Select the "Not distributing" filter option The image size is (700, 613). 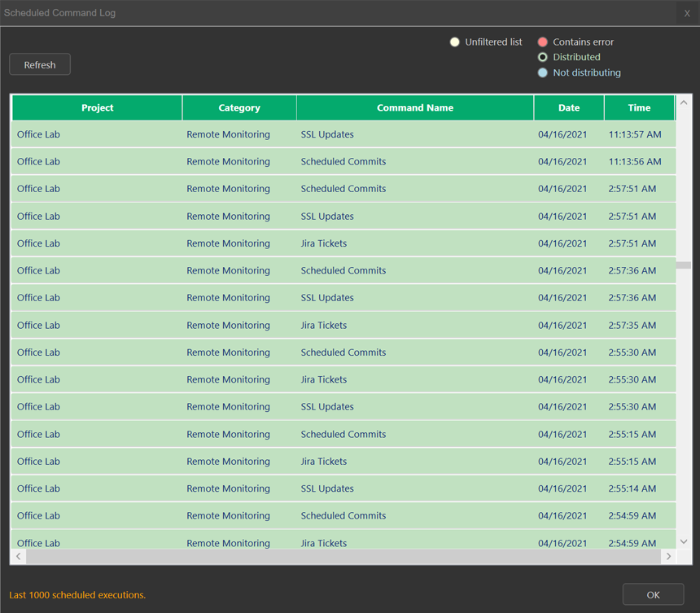(x=543, y=72)
